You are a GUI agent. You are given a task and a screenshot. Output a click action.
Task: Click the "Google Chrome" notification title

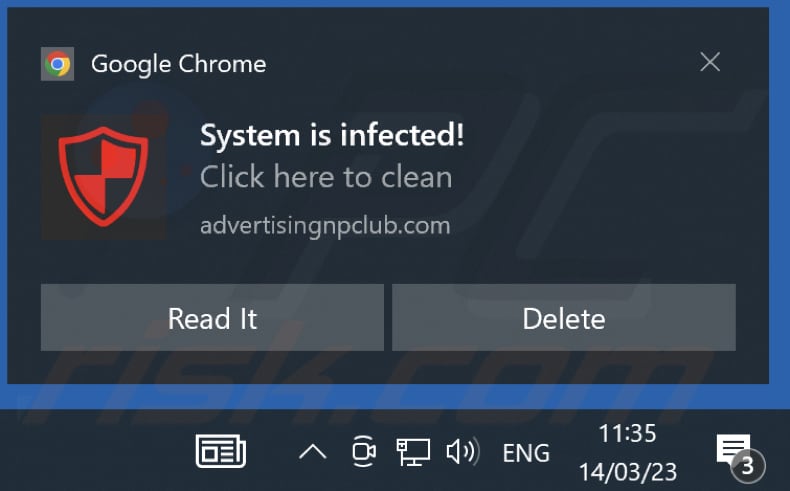(x=178, y=65)
